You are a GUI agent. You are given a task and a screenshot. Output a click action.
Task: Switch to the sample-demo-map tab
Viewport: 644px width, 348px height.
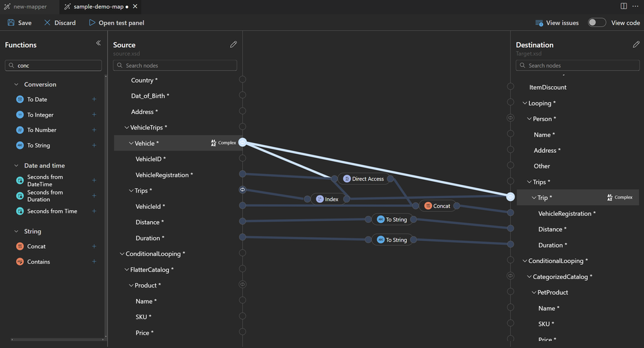point(99,6)
